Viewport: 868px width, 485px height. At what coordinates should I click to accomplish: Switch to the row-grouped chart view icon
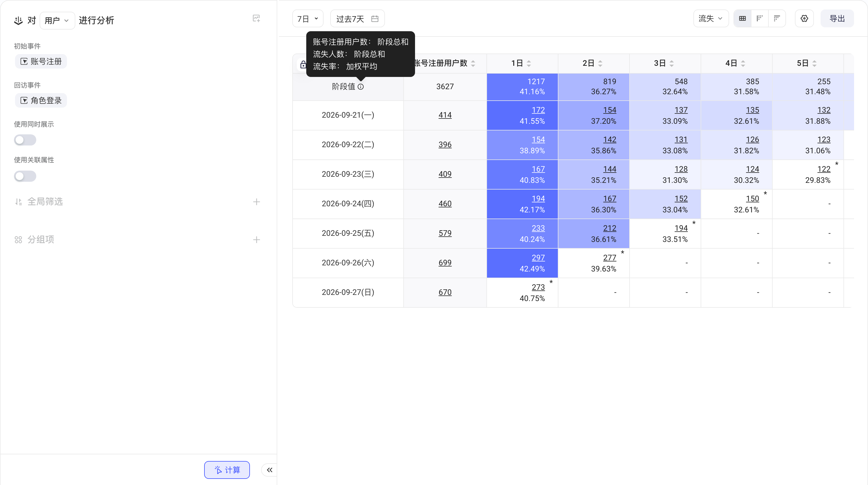[777, 18]
